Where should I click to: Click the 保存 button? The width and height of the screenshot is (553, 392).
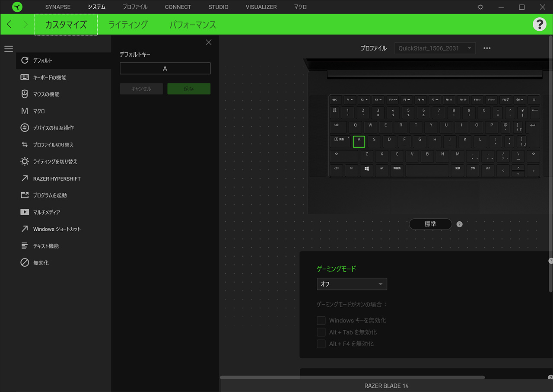pyautogui.click(x=189, y=89)
